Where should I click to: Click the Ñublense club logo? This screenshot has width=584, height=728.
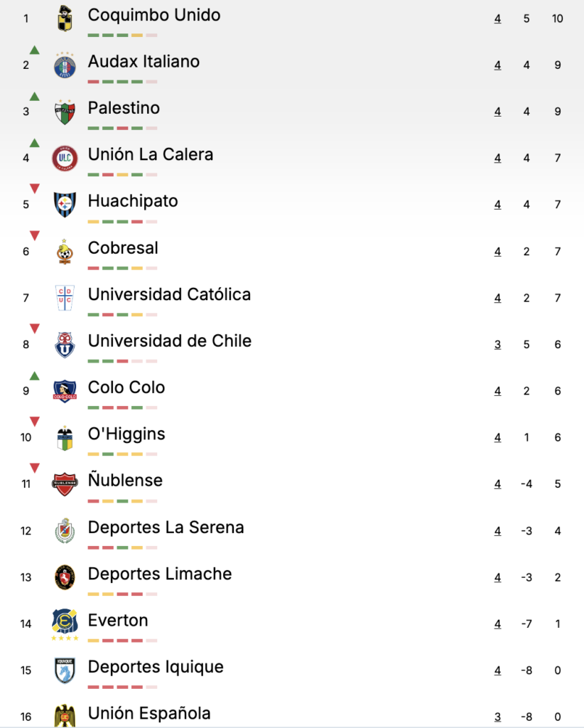click(65, 484)
